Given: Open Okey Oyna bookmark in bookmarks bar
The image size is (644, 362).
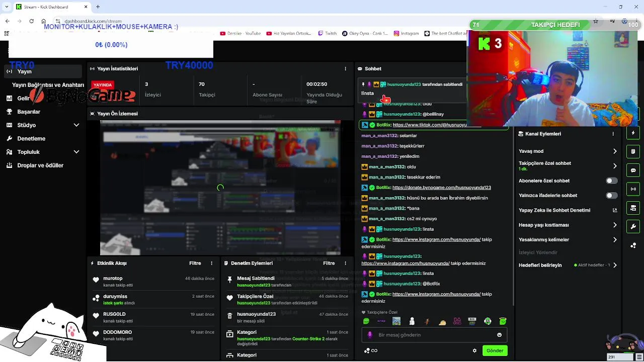Looking at the screenshot, I should pyautogui.click(x=365, y=34).
